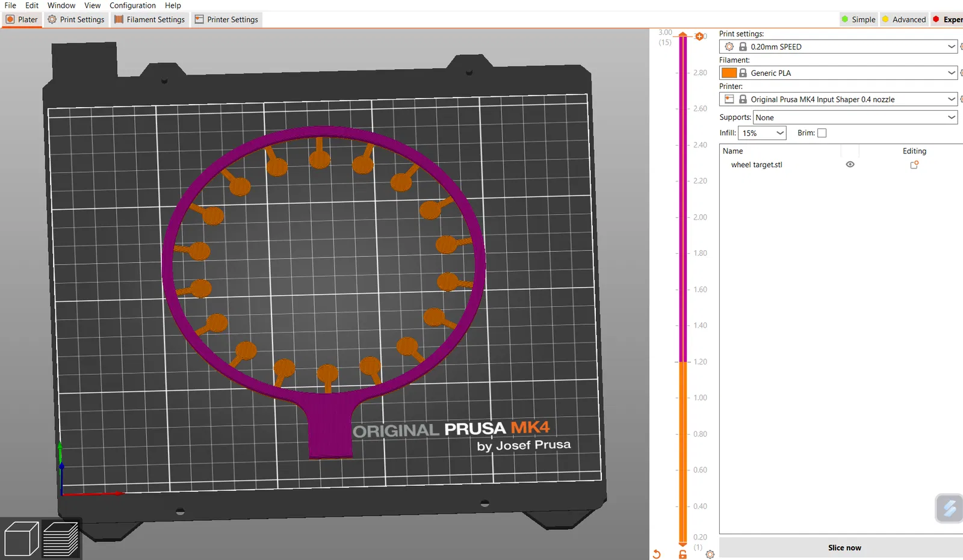Switch to the Print Settings tab

coord(76,19)
